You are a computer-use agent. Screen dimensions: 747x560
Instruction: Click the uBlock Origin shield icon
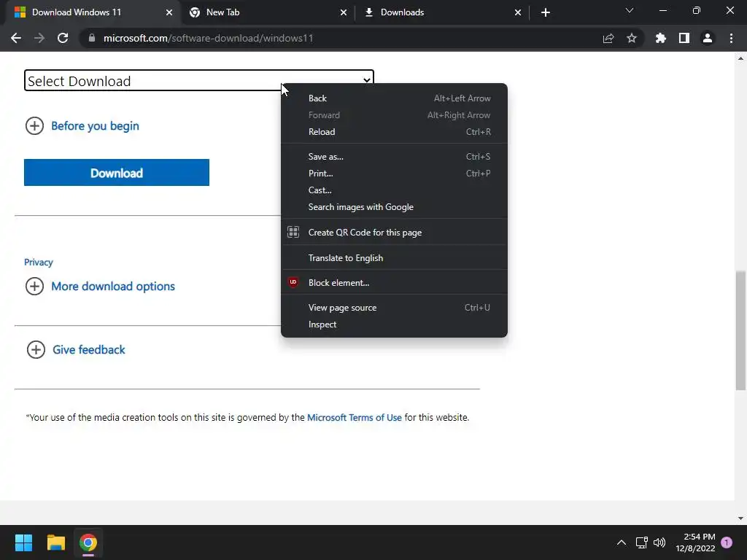[x=293, y=282]
